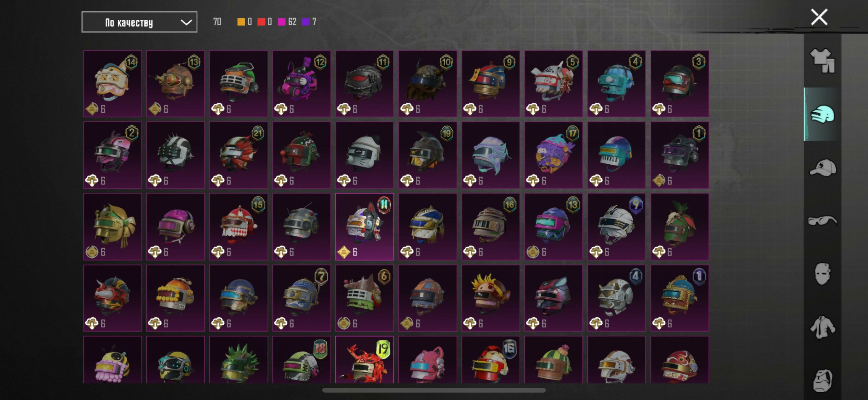The image size is (868, 400).
Task: Filter by the pink quality swatch showing 62
Action: [281, 22]
